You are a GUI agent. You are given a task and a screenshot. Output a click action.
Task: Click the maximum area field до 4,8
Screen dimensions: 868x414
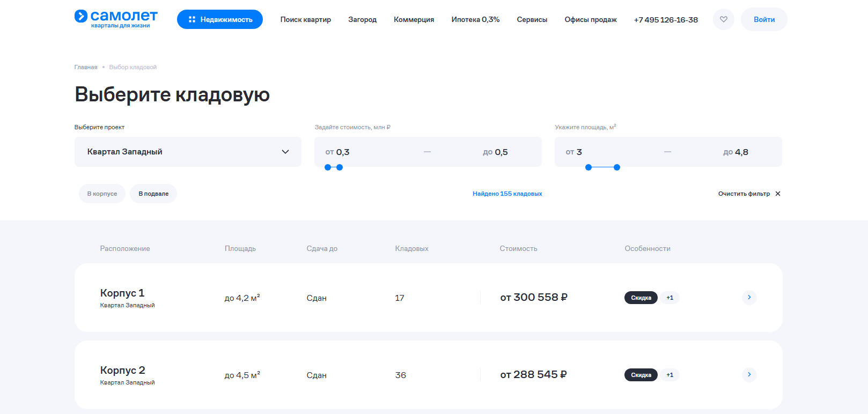tap(735, 152)
